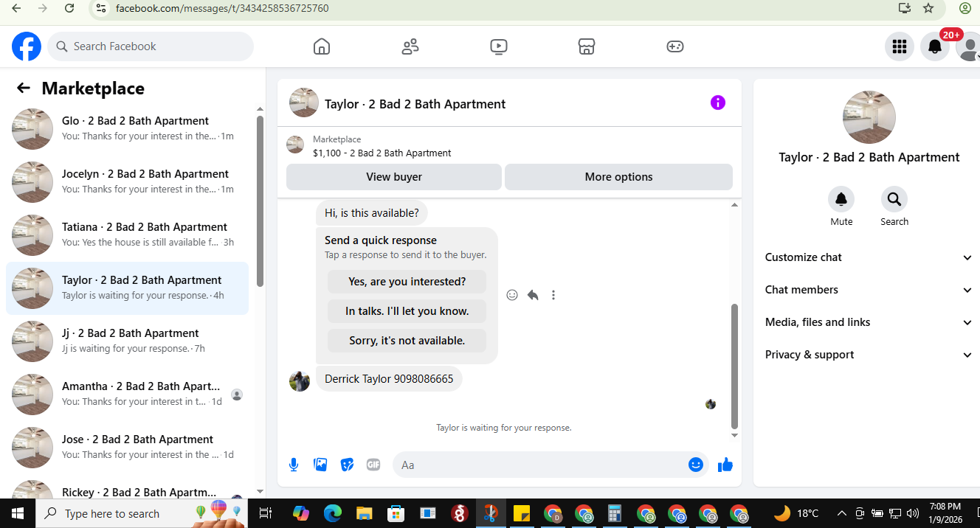This screenshot has width=980, height=528.
Task: Mute the conversation bell icon
Action: pos(841,199)
